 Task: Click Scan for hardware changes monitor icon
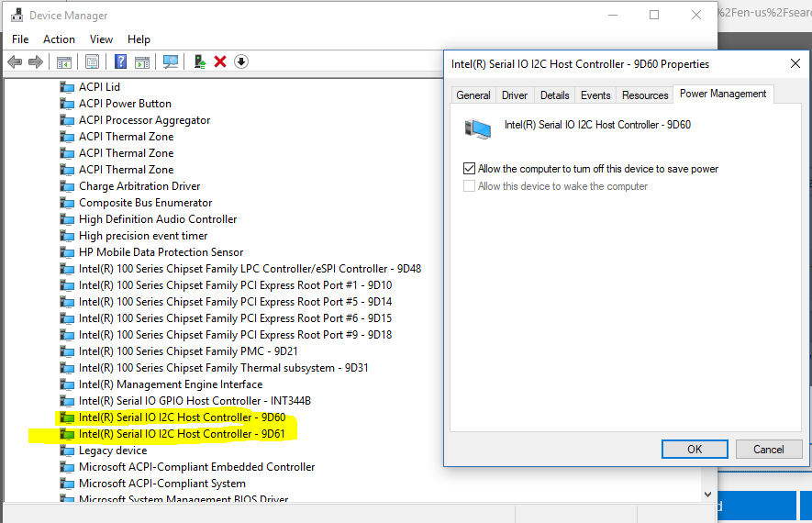171,62
